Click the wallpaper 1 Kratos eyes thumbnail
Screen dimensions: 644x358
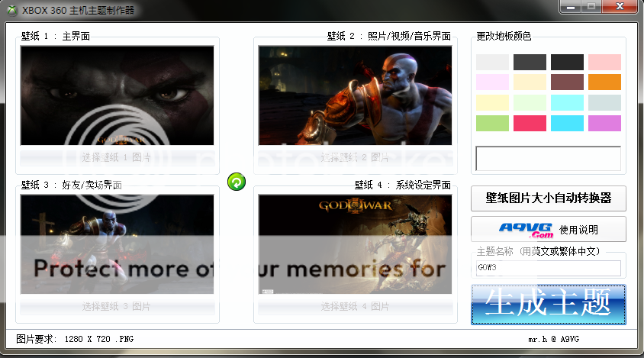[117, 95]
